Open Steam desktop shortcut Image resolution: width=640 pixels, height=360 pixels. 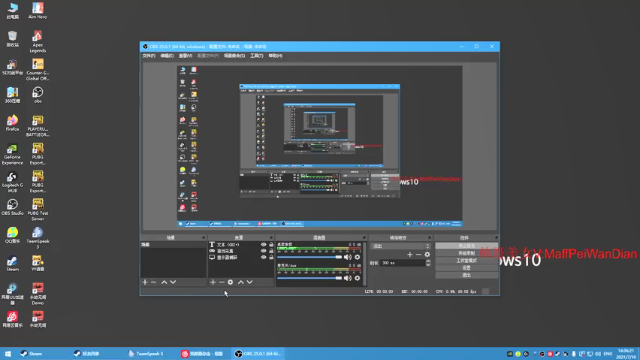point(12,263)
